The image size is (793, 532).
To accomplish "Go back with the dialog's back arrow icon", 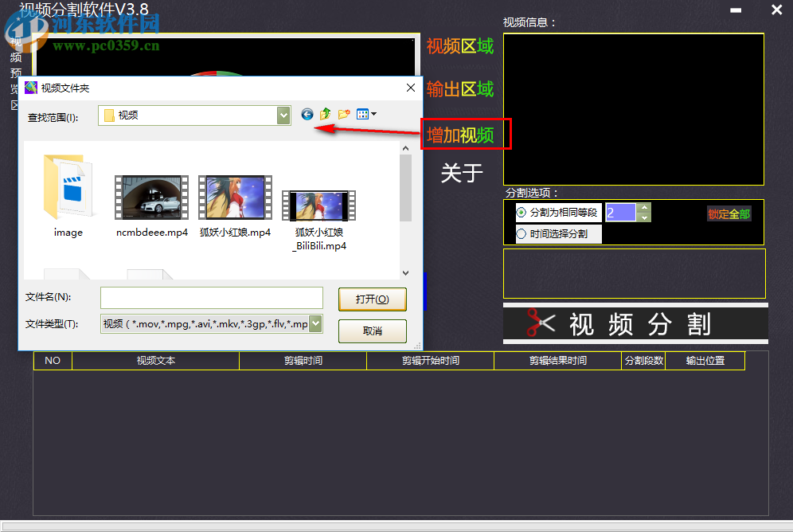I will click(307, 115).
